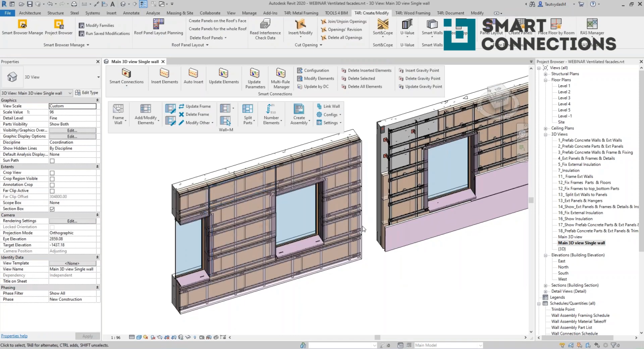644x349 pixels.
Task: Click the View Name input field
Action: 73,269
